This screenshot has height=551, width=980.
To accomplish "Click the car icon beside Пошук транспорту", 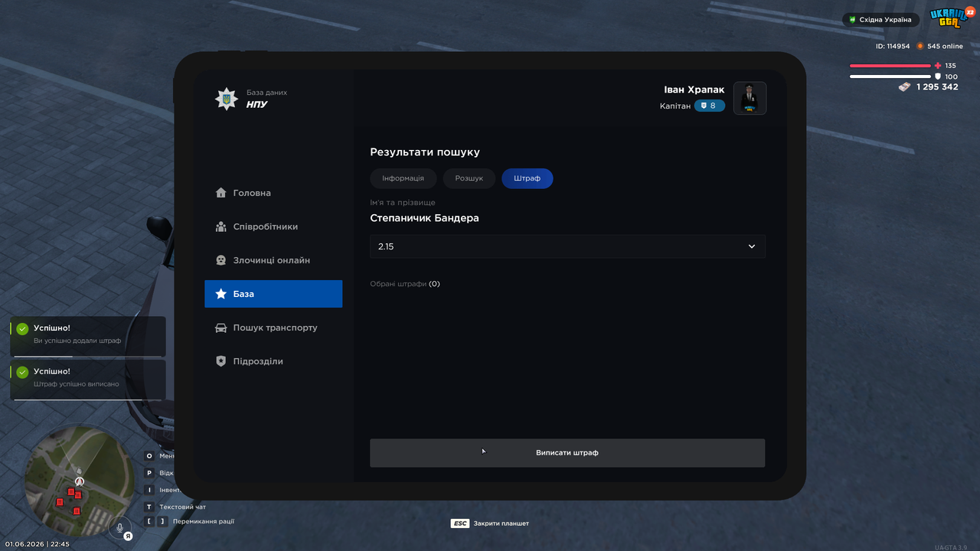I will (x=220, y=328).
